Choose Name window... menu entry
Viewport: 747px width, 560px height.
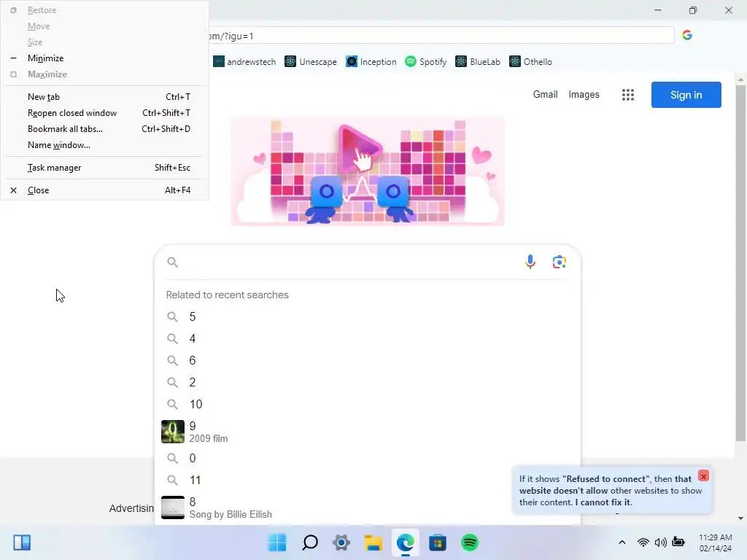104,145
